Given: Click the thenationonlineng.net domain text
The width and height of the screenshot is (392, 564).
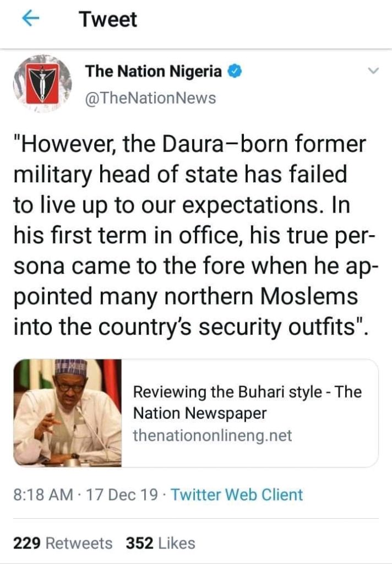Looking at the screenshot, I should [x=213, y=436].
